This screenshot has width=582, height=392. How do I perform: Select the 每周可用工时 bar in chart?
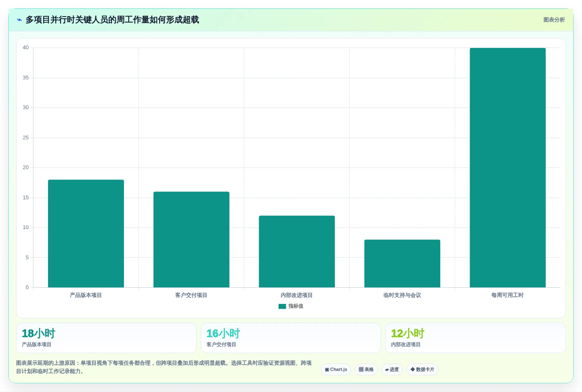tap(508, 167)
